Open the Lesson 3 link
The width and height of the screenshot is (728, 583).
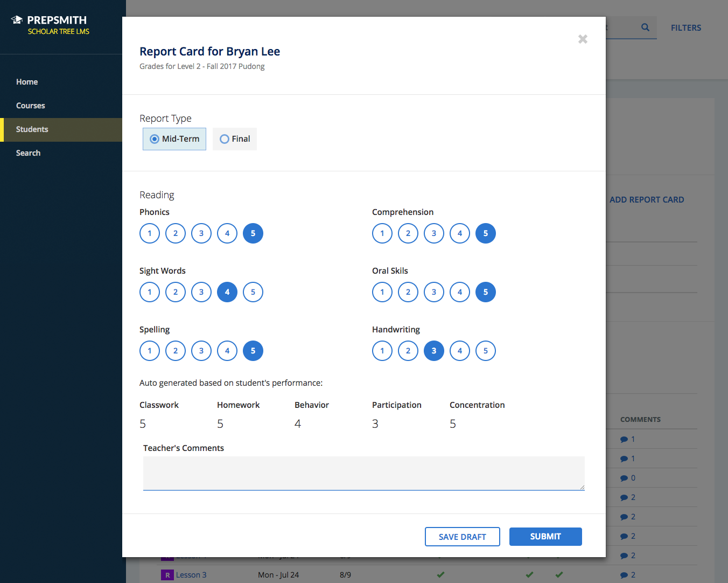pyautogui.click(x=191, y=575)
